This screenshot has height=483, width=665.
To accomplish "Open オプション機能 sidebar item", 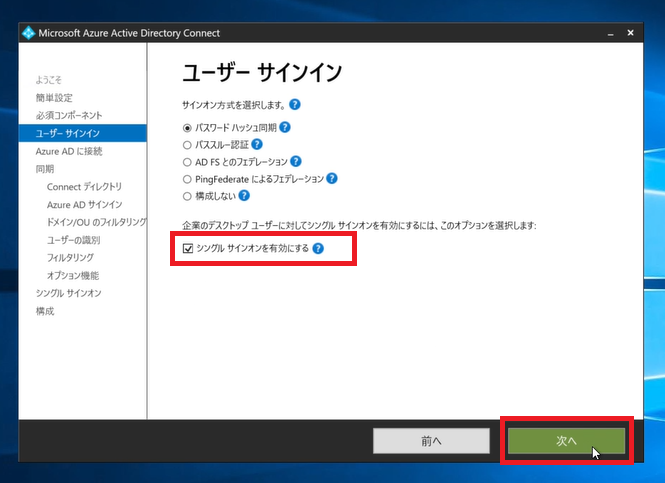I will 73,275.
